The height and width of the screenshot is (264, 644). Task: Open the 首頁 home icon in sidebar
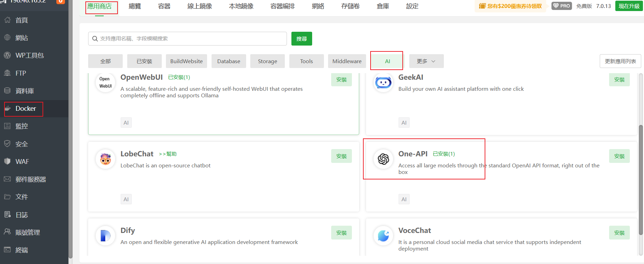[x=7, y=20]
